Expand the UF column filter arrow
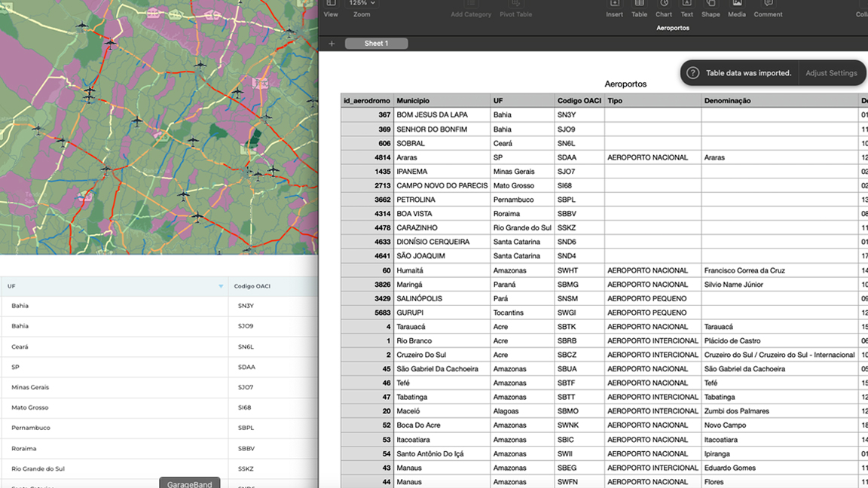This screenshot has width=868, height=488. 221,286
